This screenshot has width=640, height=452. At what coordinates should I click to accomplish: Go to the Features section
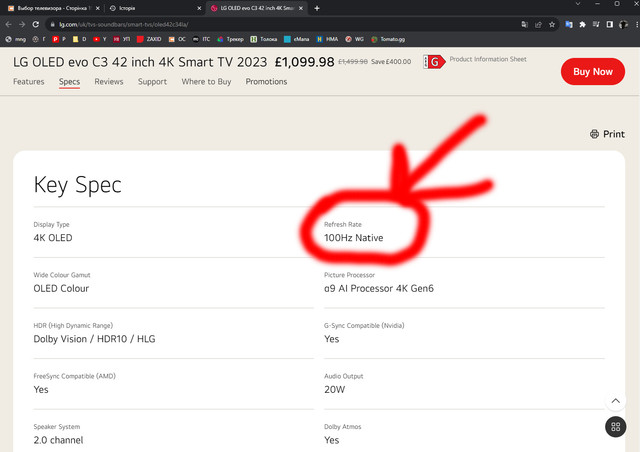pos(29,82)
